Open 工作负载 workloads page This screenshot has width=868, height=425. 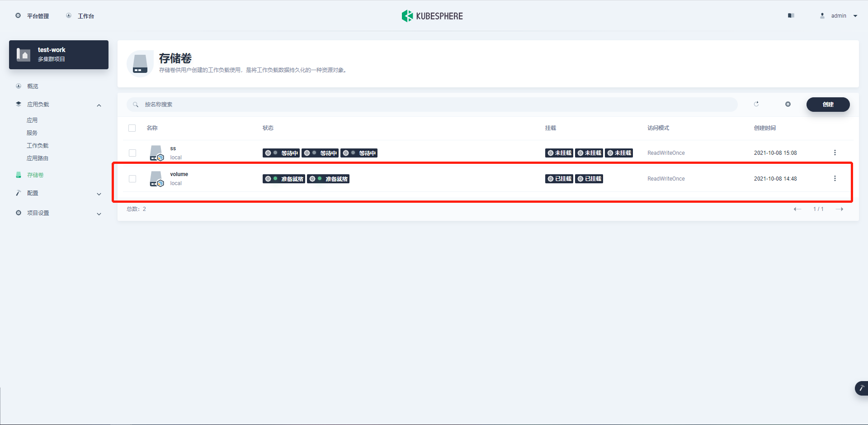(x=38, y=145)
